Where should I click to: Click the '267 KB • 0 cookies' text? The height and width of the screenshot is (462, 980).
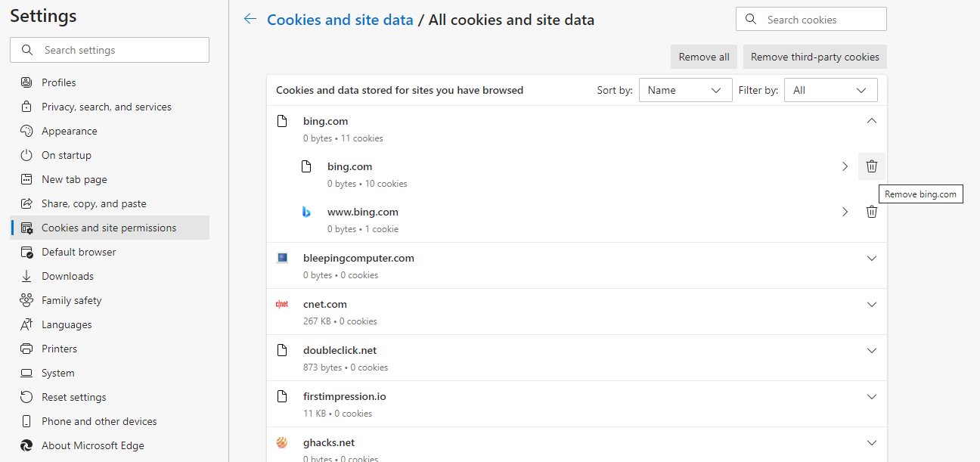340,321
